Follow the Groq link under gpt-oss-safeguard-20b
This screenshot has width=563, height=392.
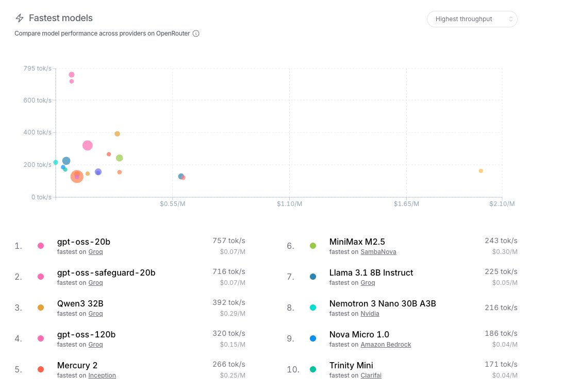[95, 283]
